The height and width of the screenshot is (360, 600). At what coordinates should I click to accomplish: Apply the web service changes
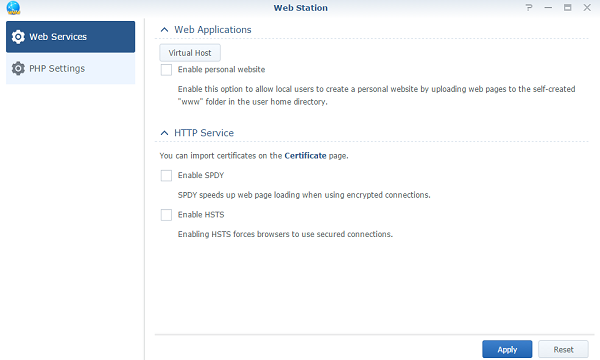[x=507, y=349]
